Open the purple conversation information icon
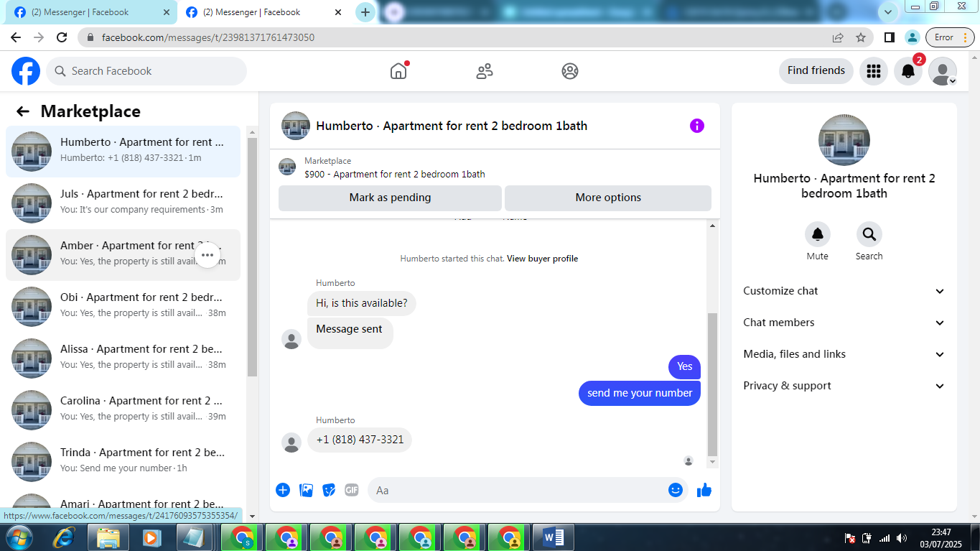 point(697,126)
